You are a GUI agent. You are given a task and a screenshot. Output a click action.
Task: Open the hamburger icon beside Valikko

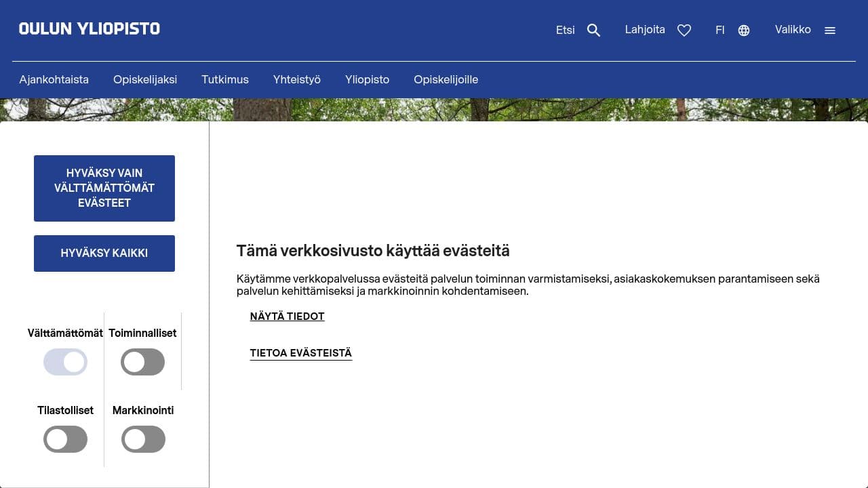(830, 30)
